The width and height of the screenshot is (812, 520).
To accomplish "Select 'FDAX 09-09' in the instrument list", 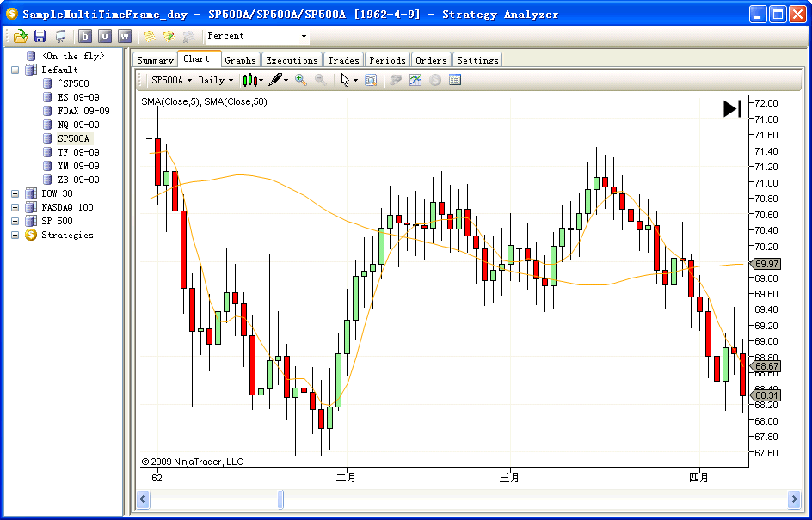I will point(84,111).
